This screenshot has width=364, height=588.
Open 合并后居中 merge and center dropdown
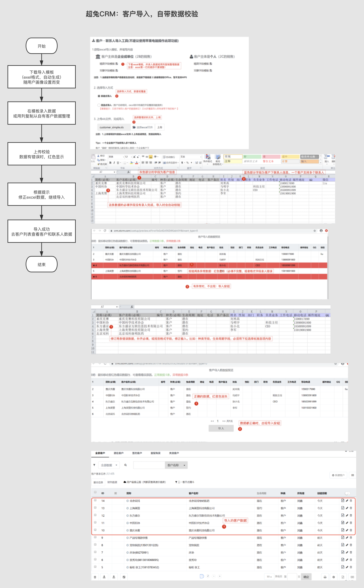[170, 163]
